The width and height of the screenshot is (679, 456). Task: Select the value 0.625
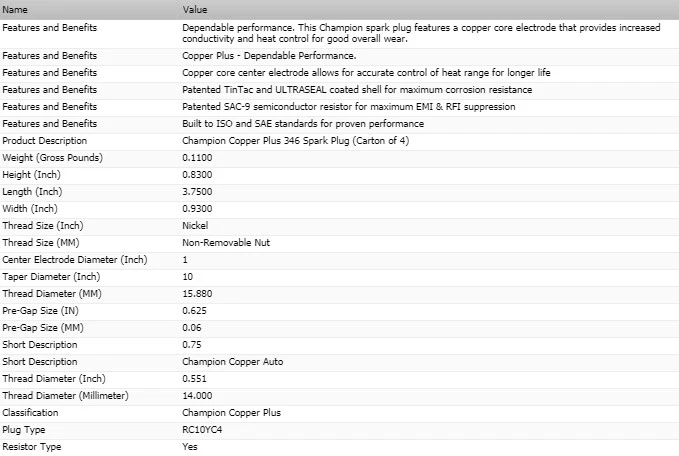click(194, 310)
